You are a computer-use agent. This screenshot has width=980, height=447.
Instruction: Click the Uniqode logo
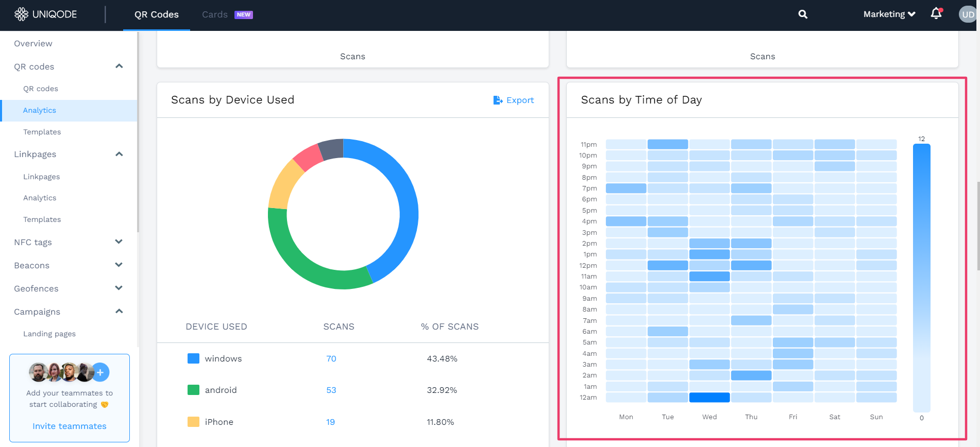45,14
